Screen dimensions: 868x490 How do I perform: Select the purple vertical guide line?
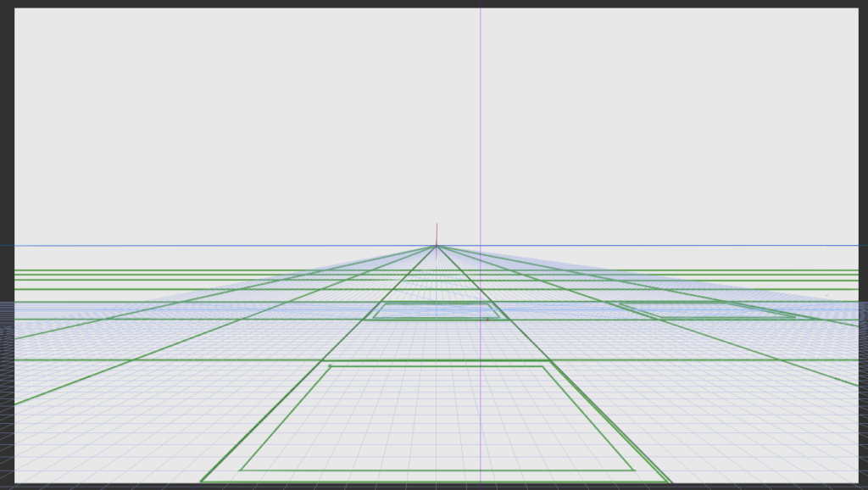click(x=481, y=243)
